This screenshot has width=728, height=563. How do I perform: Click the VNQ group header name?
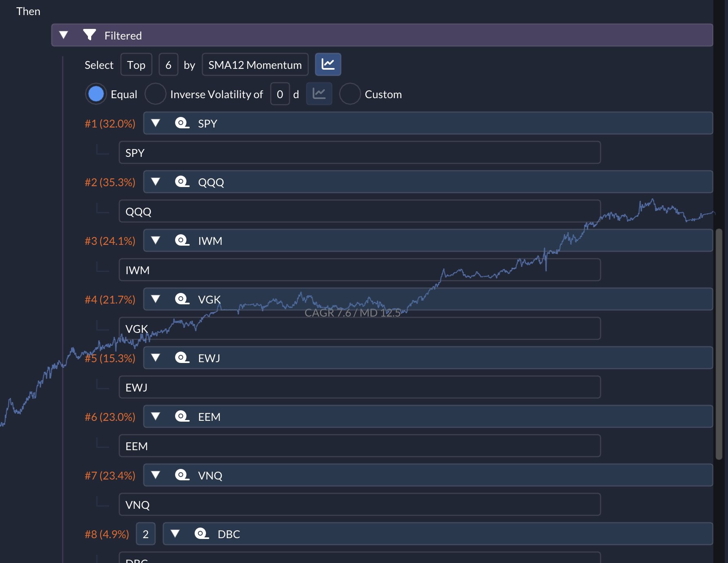pyautogui.click(x=210, y=475)
